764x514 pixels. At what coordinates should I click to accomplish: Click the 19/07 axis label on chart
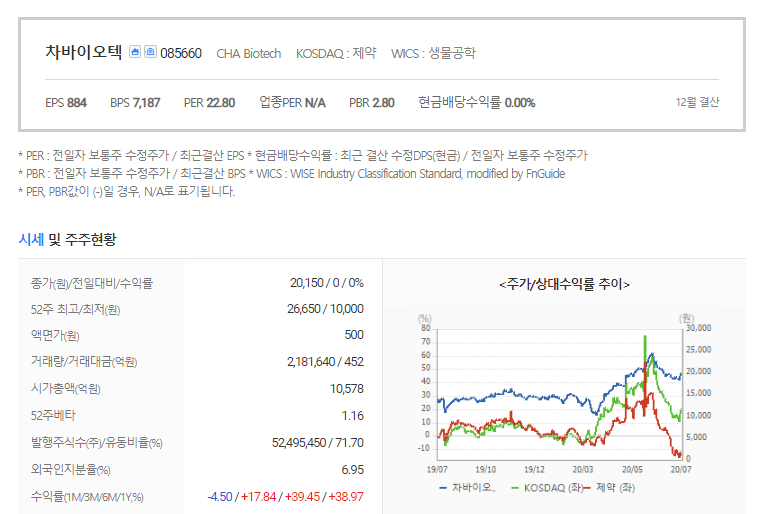click(437, 470)
